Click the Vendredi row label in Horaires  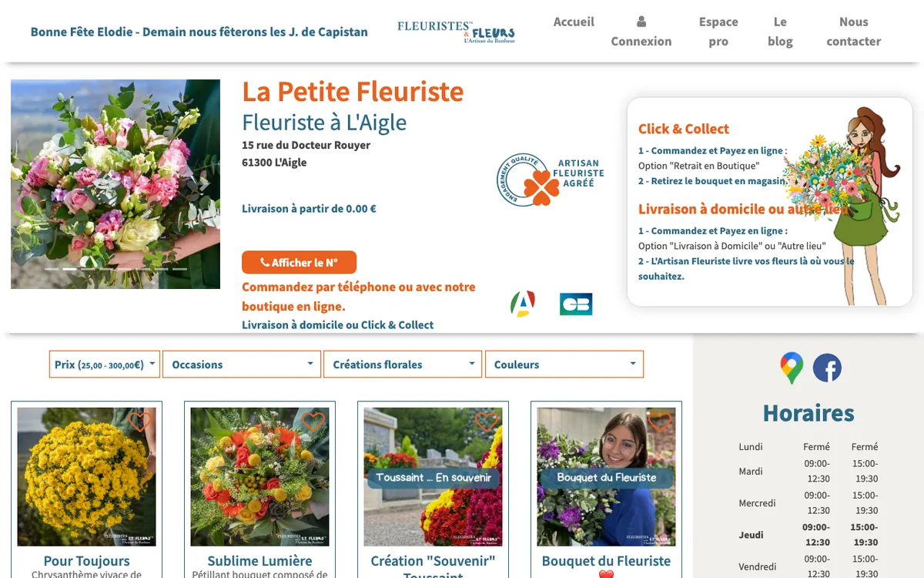coord(758,566)
